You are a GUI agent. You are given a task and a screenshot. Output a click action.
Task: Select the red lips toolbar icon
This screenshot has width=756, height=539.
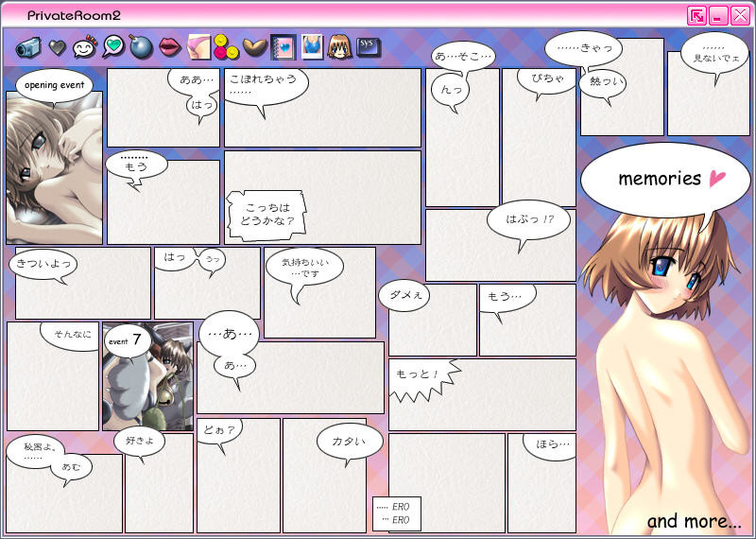coord(169,46)
